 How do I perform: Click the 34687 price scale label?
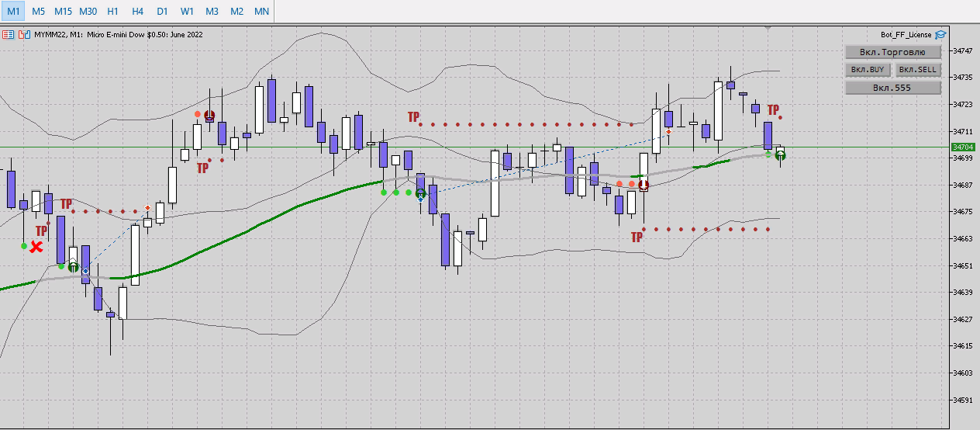point(964,185)
